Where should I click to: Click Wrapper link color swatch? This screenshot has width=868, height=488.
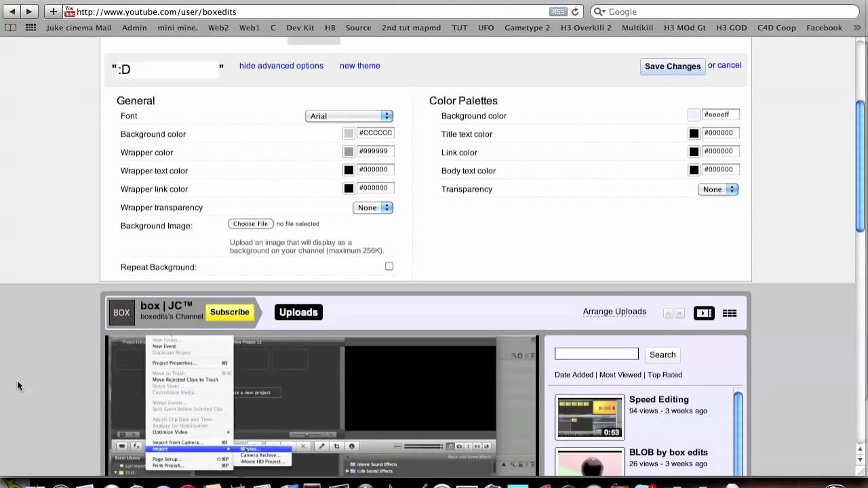coord(349,188)
